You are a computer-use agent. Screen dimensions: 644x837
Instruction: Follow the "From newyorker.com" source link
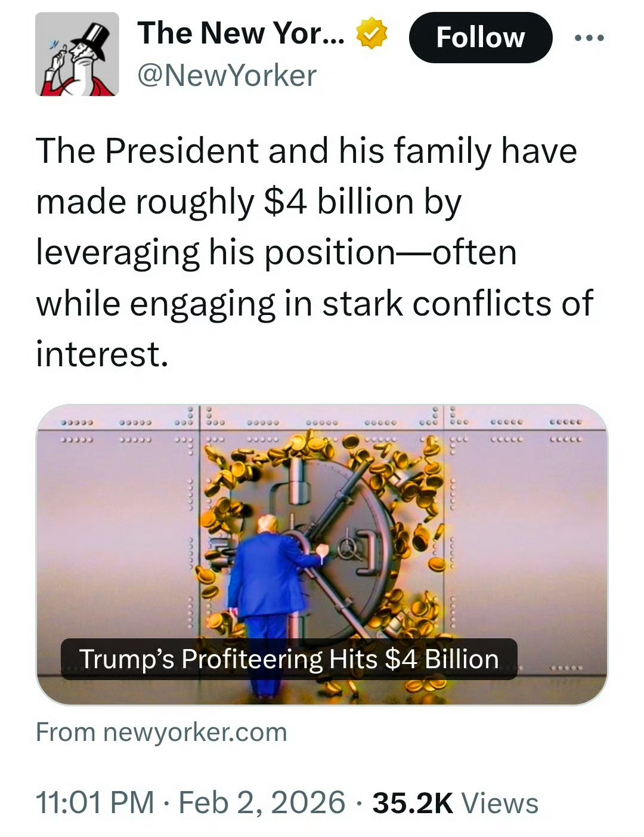click(x=162, y=732)
